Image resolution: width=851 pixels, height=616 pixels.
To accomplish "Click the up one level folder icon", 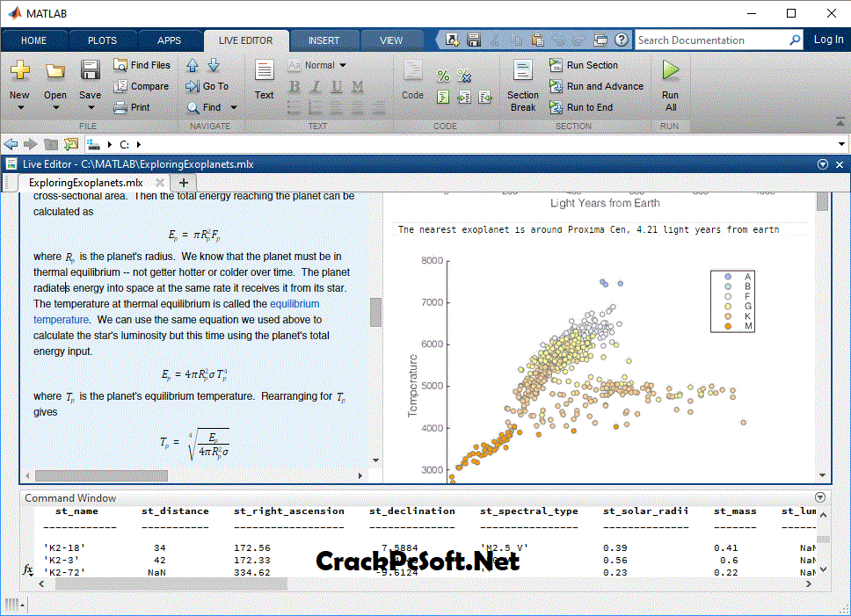I will pos(51,144).
